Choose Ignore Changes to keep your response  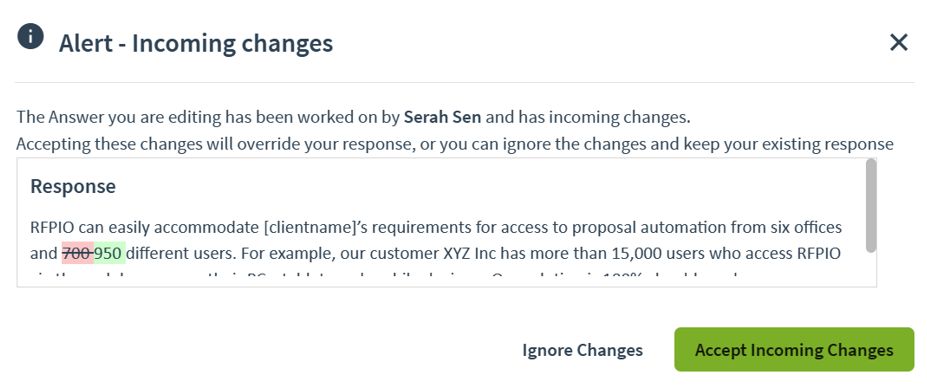pyautogui.click(x=582, y=350)
